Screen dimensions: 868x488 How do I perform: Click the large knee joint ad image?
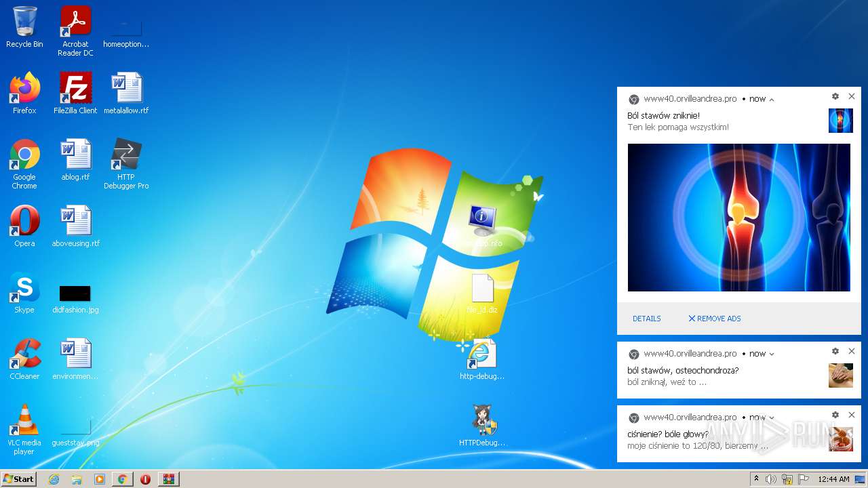point(739,218)
